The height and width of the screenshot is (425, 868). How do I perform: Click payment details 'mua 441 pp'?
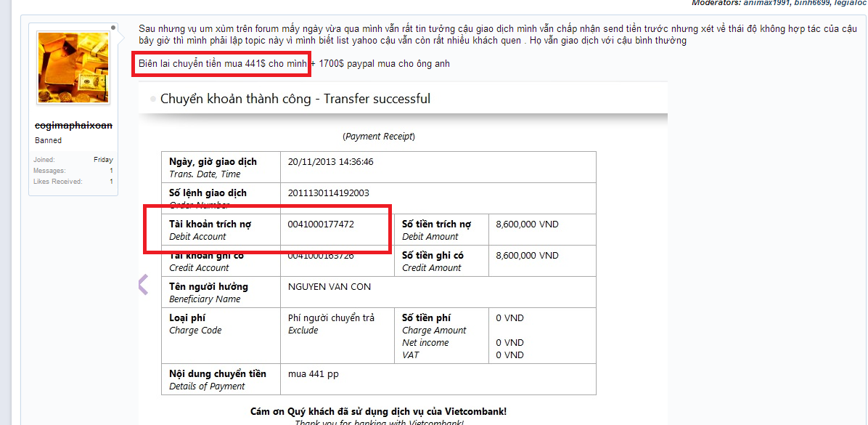pos(314,374)
